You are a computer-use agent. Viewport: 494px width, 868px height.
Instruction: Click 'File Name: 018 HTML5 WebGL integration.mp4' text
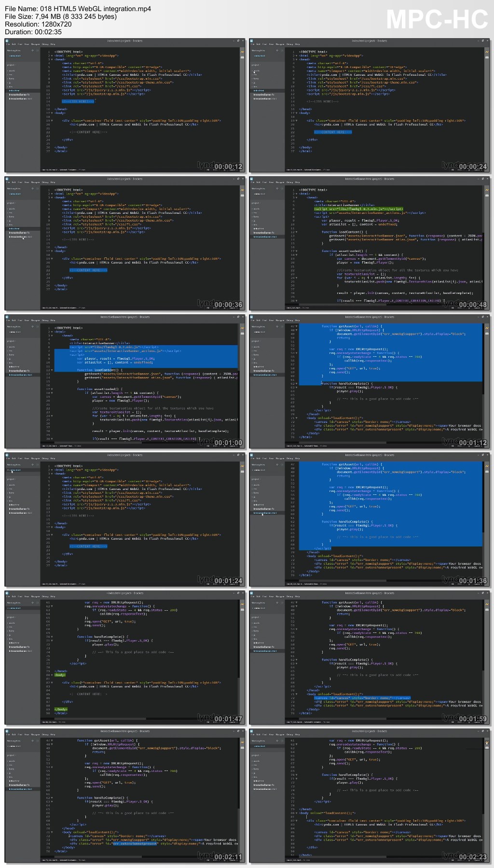[x=78, y=9]
